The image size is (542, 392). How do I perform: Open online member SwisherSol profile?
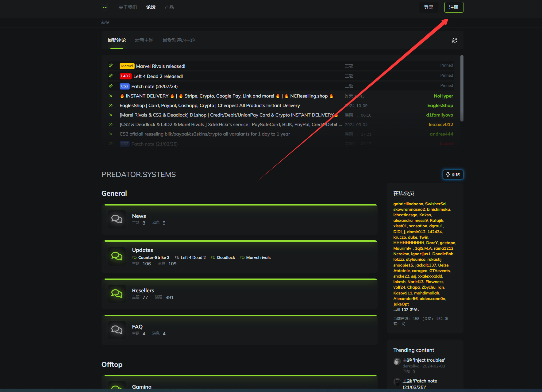[x=436, y=204]
